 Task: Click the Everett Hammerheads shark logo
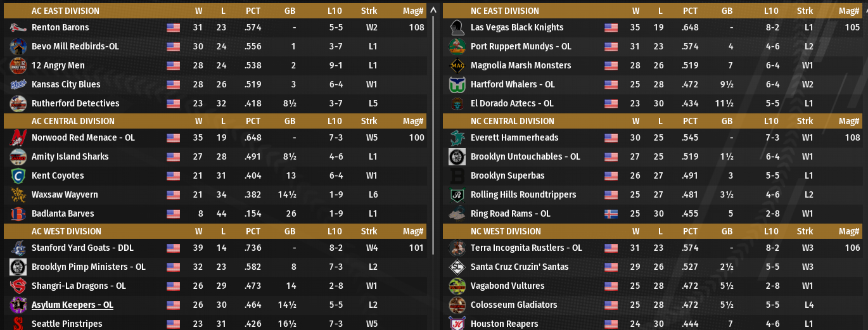457,138
